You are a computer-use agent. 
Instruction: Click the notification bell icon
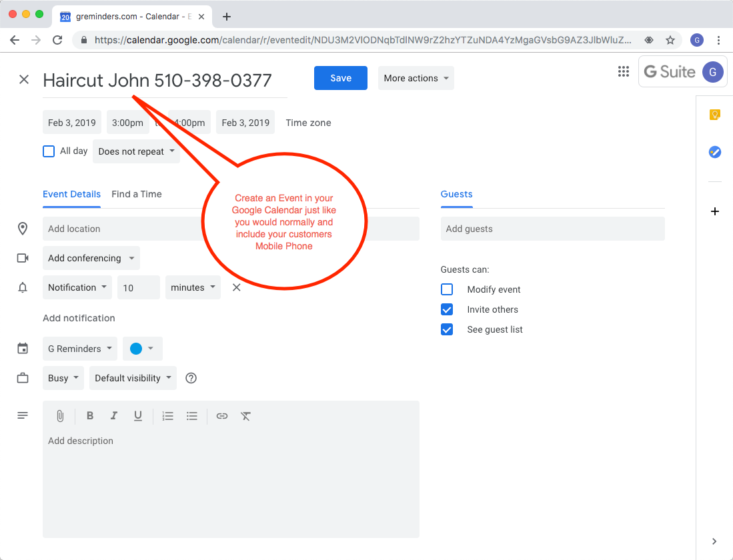pyautogui.click(x=23, y=287)
